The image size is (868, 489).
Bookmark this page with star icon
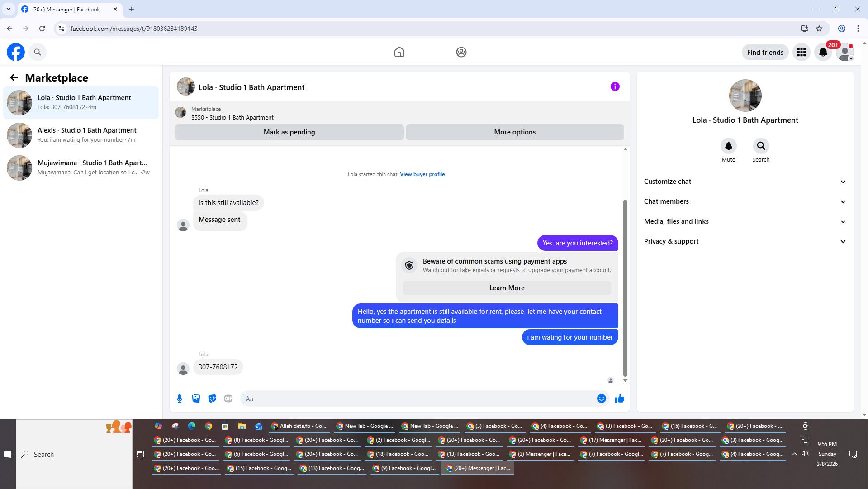point(819,29)
